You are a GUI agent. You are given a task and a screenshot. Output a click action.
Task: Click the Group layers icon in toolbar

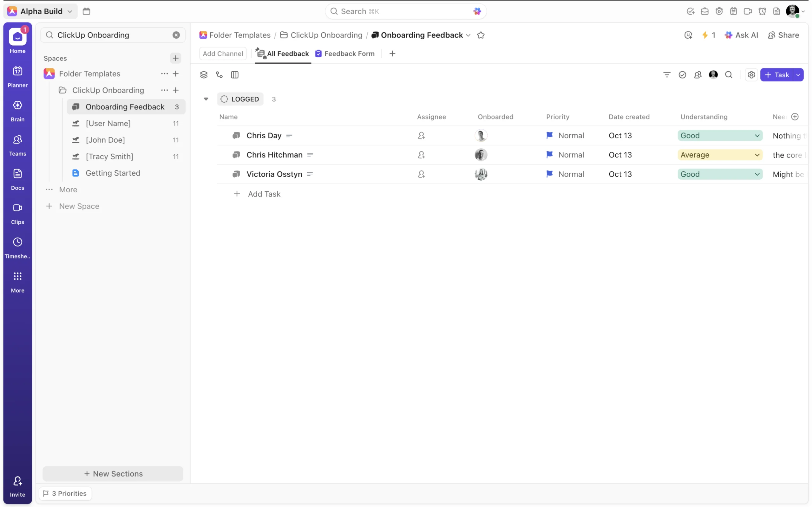pyautogui.click(x=204, y=75)
